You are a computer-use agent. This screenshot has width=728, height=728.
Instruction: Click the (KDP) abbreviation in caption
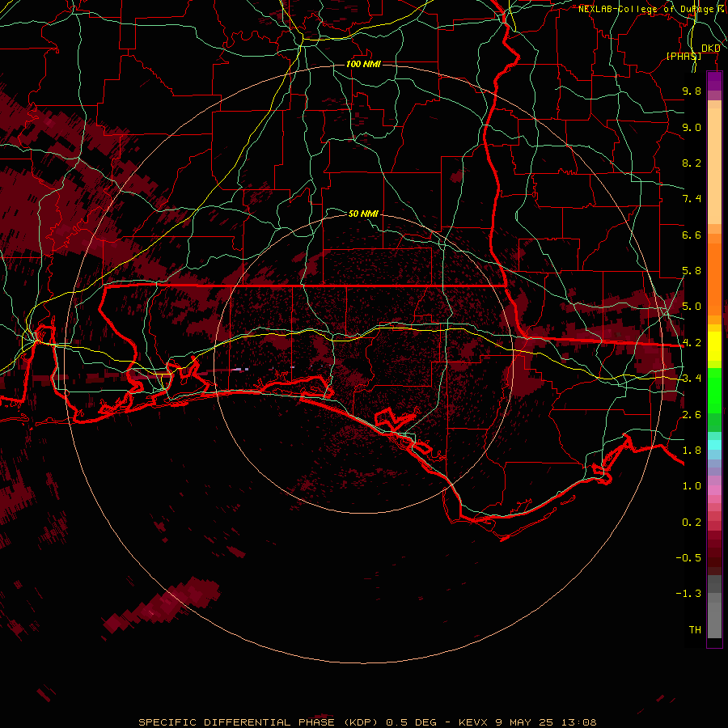pos(362,722)
